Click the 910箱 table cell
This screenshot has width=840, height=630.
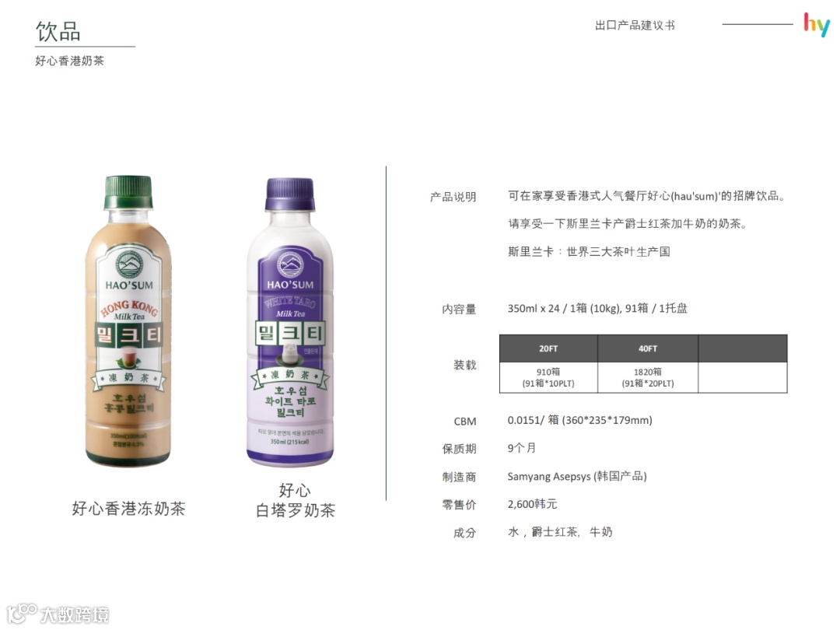coord(548,377)
